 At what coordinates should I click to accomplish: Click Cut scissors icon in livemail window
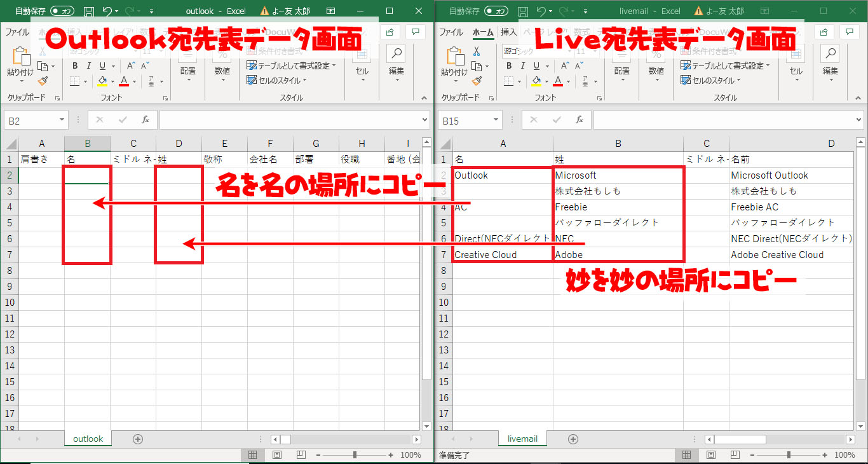[x=476, y=51]
